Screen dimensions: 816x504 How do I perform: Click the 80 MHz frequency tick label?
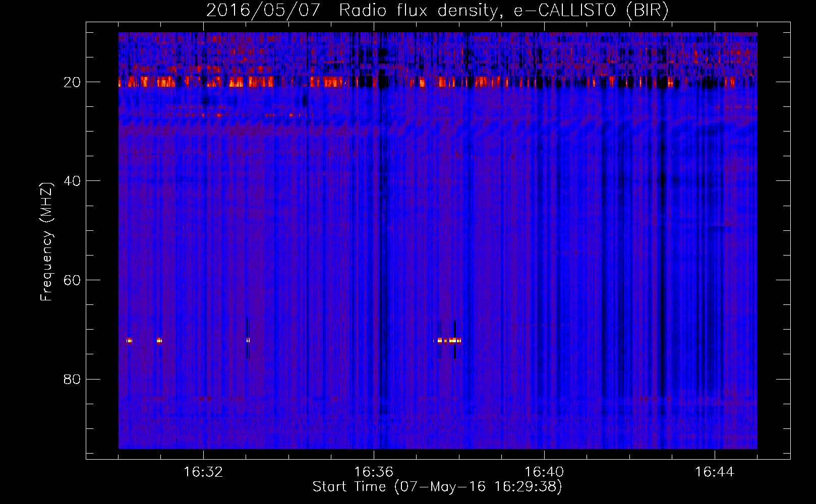point(73,379)
